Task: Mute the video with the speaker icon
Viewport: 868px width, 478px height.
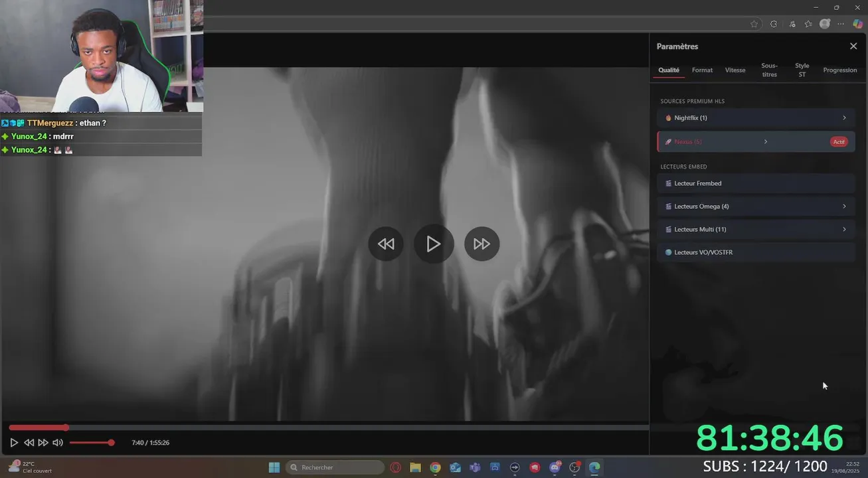Action: click(x=58, y=442)
